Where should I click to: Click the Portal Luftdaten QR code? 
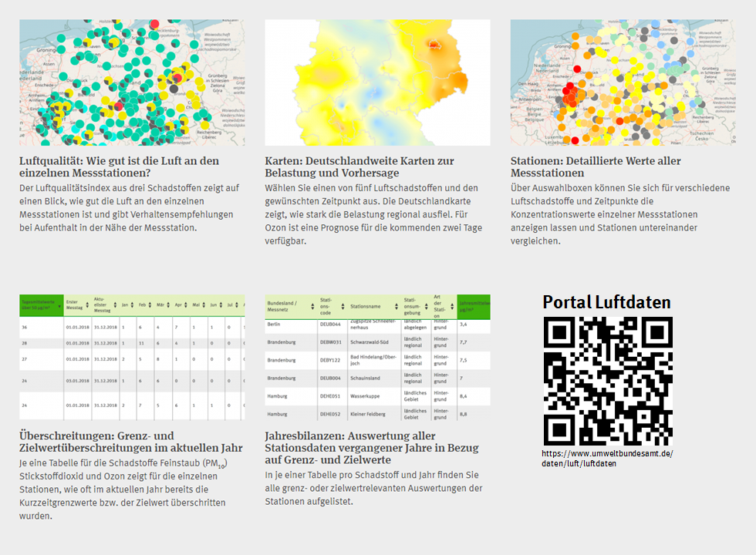pos(607,381)
